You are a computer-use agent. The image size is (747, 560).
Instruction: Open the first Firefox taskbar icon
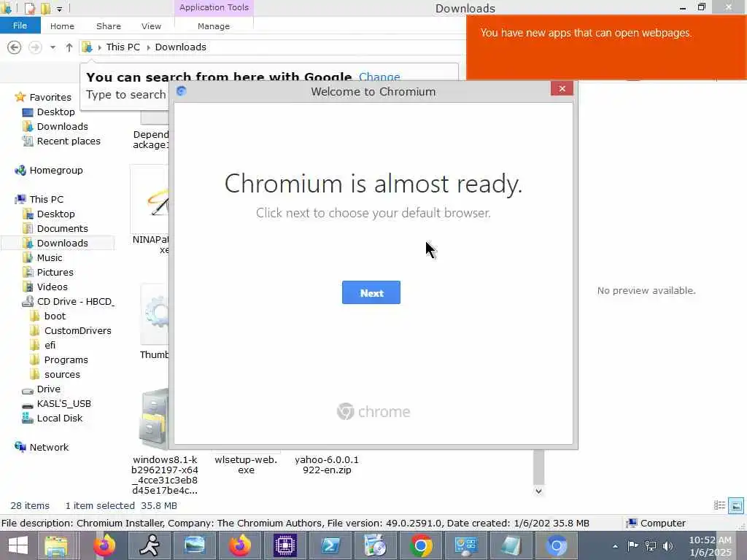tap(104, 545)
